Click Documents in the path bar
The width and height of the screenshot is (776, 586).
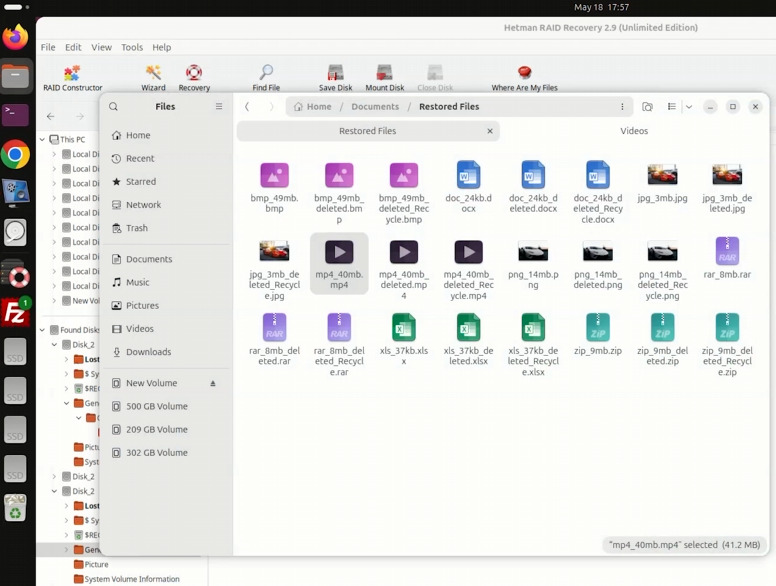[x=375, y=106]
